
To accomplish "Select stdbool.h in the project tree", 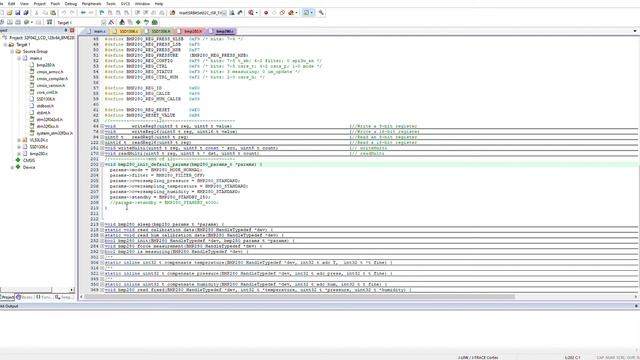I will (x=45, y=106).
